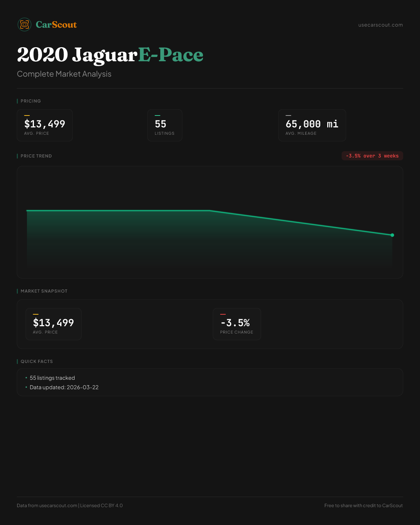This screenshot has height=525, width=420.
Task: Click the Free to share credit text
Action: (363, 505)
